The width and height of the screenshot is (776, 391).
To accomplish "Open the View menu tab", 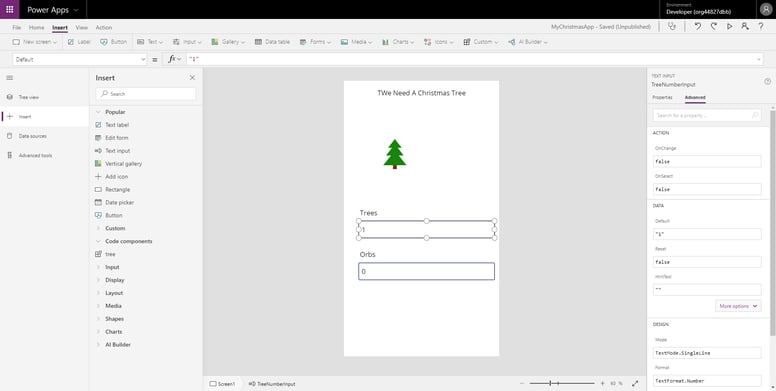I will [x=82, y=28].
